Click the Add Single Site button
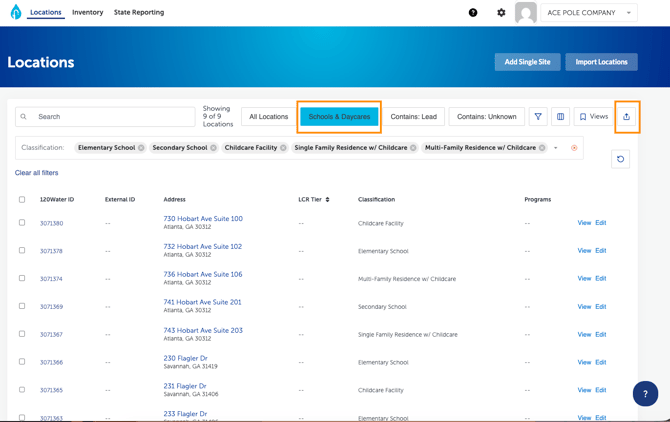670x422 pixels. point(528,62)
